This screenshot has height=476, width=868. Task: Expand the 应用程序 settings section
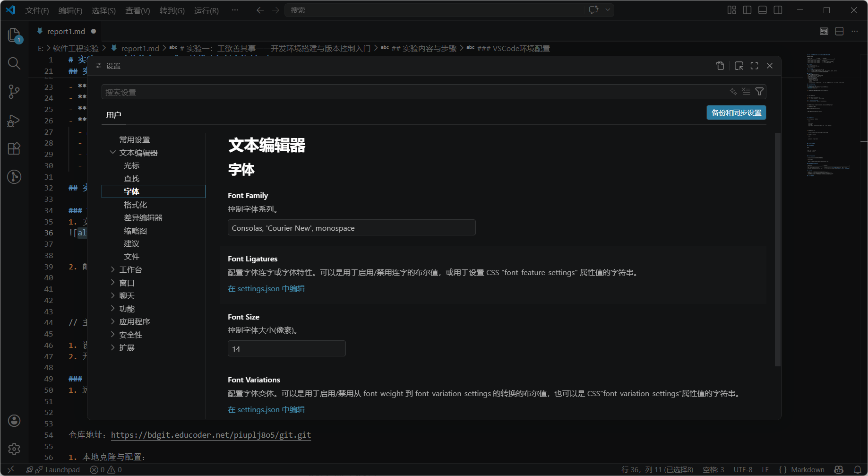click(113, 321)
